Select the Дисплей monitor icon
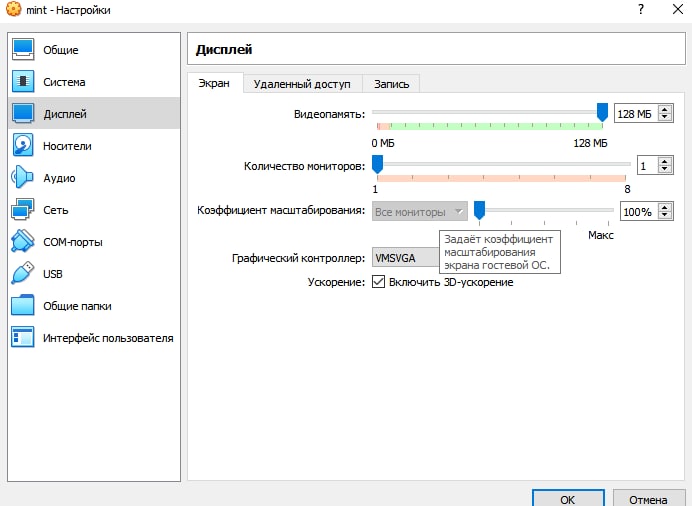 tap(23, 114)
